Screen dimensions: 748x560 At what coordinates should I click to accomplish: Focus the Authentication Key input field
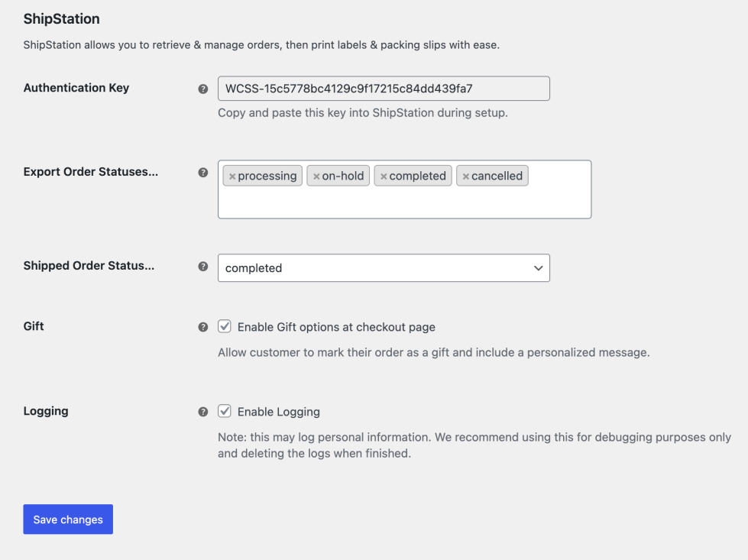[384, 89]
